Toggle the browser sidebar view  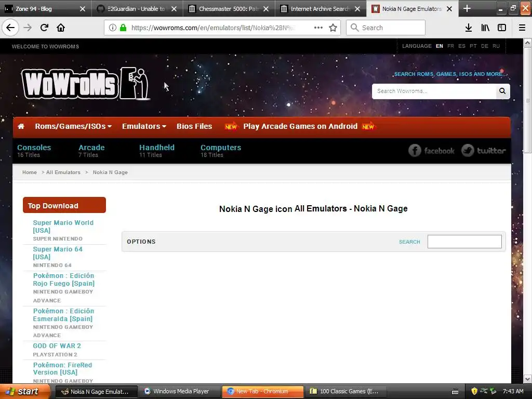tap(502, 28)
